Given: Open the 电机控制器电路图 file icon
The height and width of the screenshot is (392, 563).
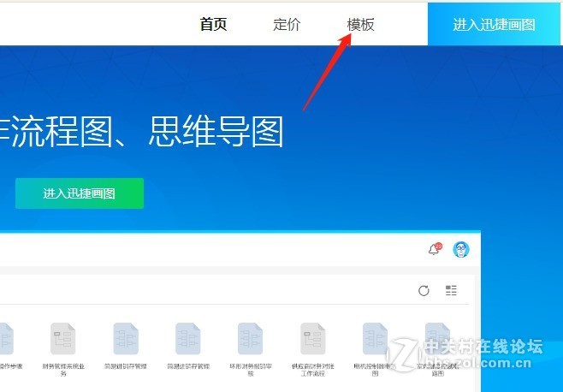Looking at the screenshot, I should click(376, 338).
